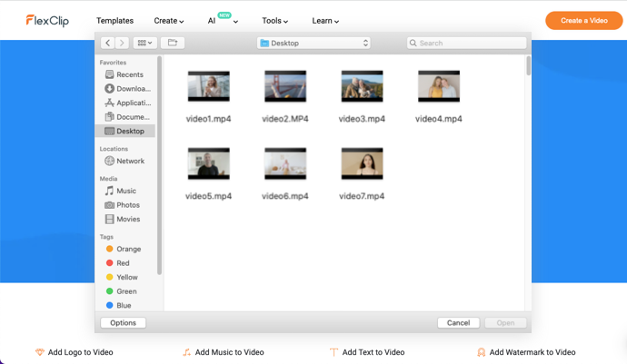This screenshot has height=364, width=627.
Task: Select Recents in the sidebar
Action: pos(125,74)
